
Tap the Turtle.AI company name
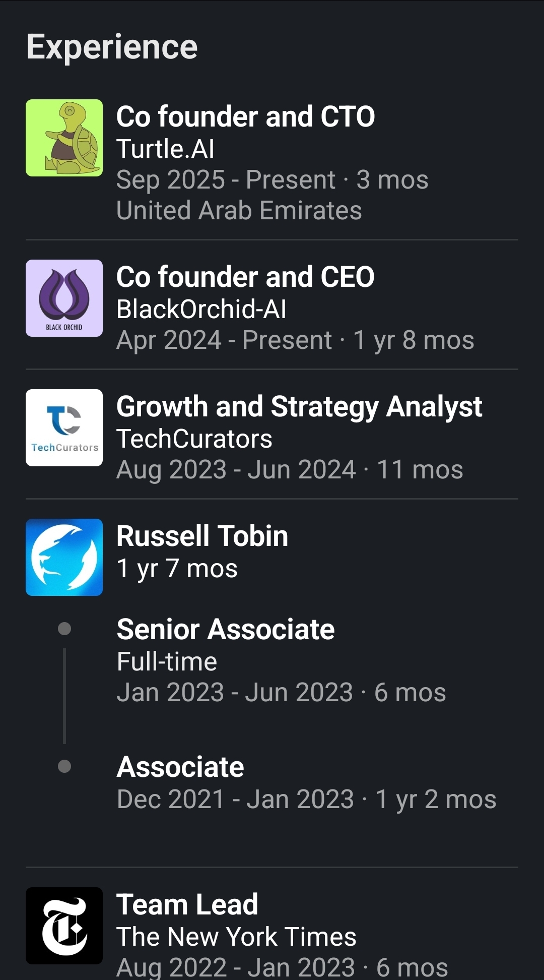coord(165,149)
